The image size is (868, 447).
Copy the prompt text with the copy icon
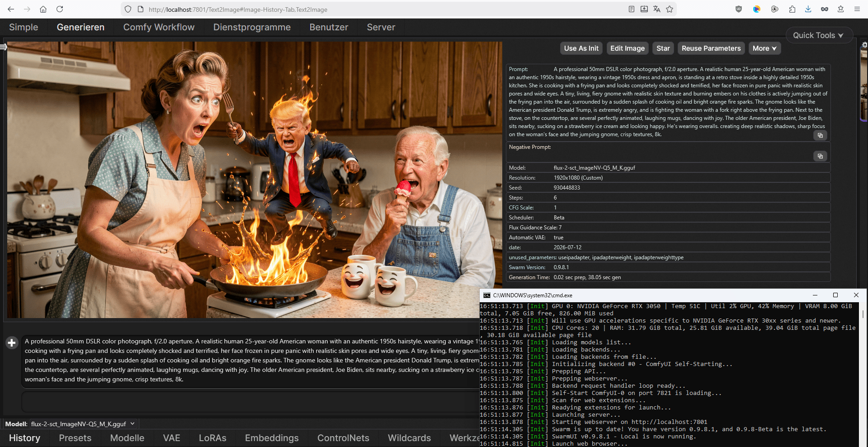820,135
